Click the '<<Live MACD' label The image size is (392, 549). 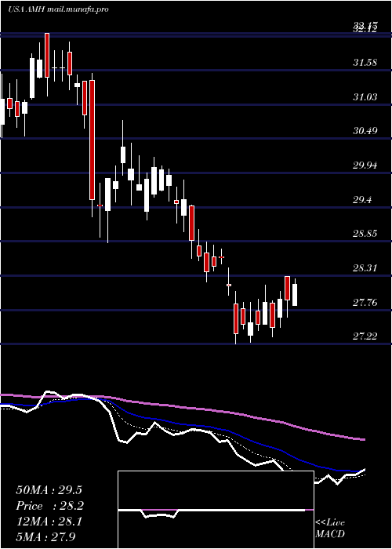click(330, 528)
